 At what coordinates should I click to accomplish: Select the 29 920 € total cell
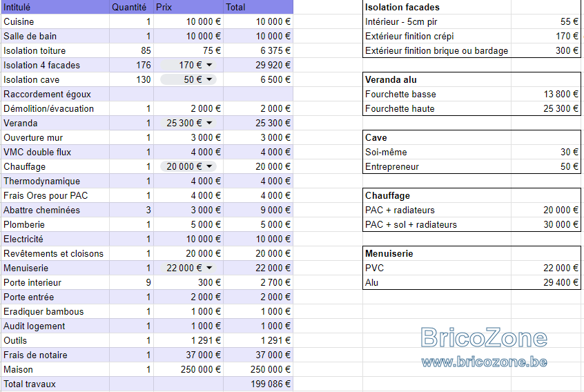(x=258, y=65)
